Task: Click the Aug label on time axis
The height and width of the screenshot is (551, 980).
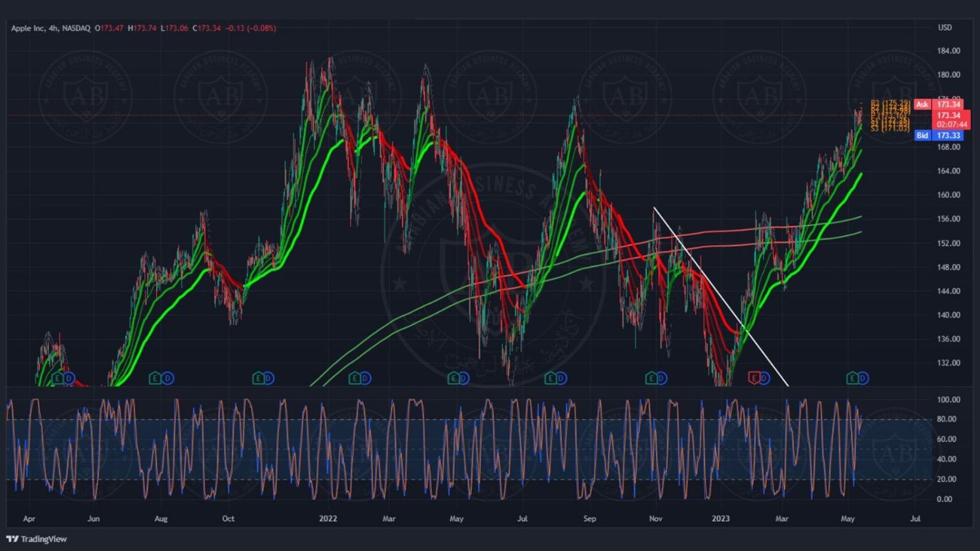Action: 161,518
